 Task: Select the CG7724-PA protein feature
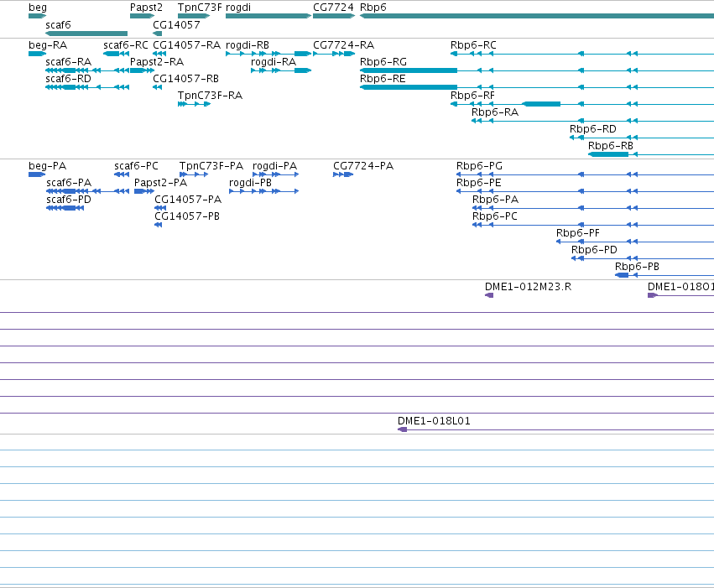pyautogui.click(x=343, y=174)
